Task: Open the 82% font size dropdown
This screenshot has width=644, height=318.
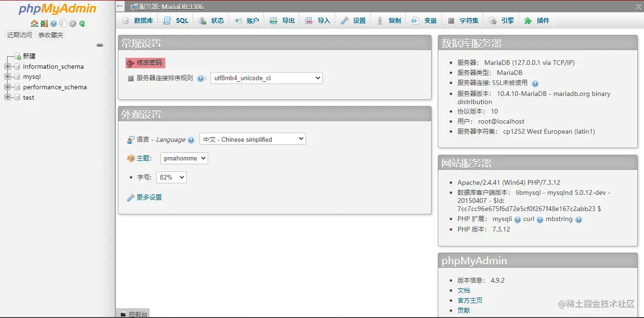Action: pos(171,177)
